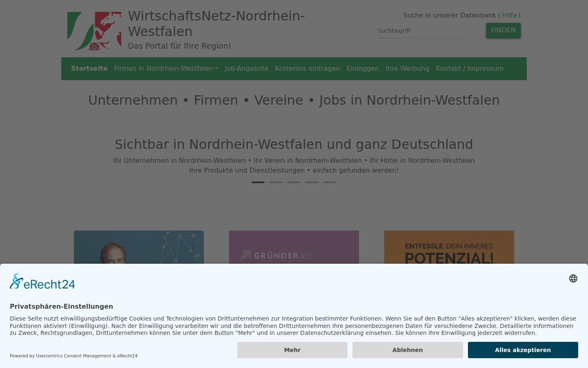Select fifth carousel slide indicator
Viewport: 588px width, 368px height.
[330, 182]
